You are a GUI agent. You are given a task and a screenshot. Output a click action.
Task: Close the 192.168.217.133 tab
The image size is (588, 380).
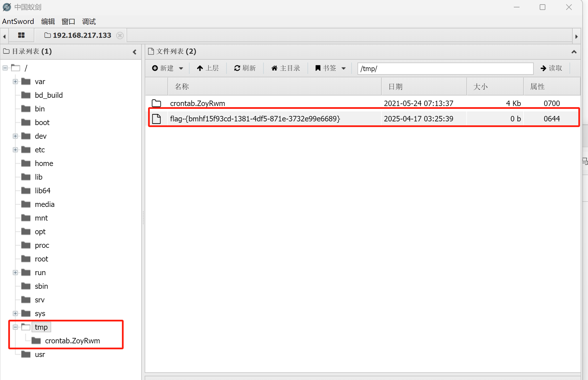click(120, 36)
